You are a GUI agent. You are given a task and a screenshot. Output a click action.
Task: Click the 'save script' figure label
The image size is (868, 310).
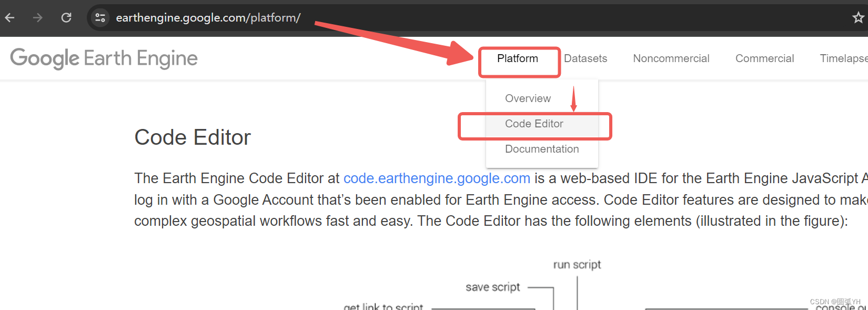(x=492, y=287)
